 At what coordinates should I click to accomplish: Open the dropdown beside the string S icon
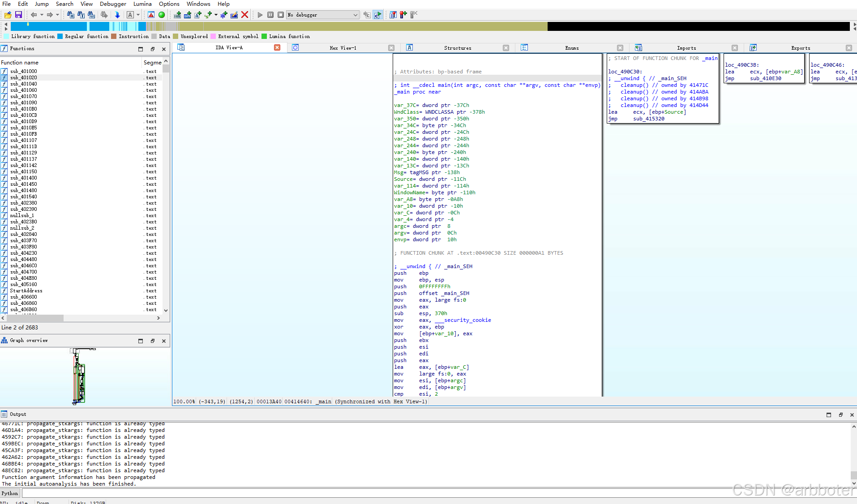(x=216, y=15)
